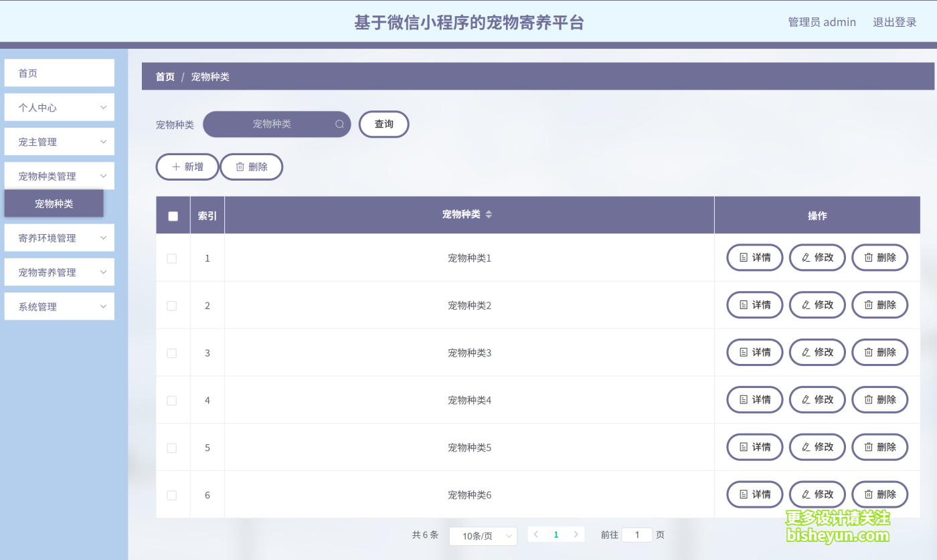Image resolution: width=937 pixels, height=560 pixels.
Task: Click the search magnifier icon in the 宠物种类 field
Action: (x=339, y=124)
